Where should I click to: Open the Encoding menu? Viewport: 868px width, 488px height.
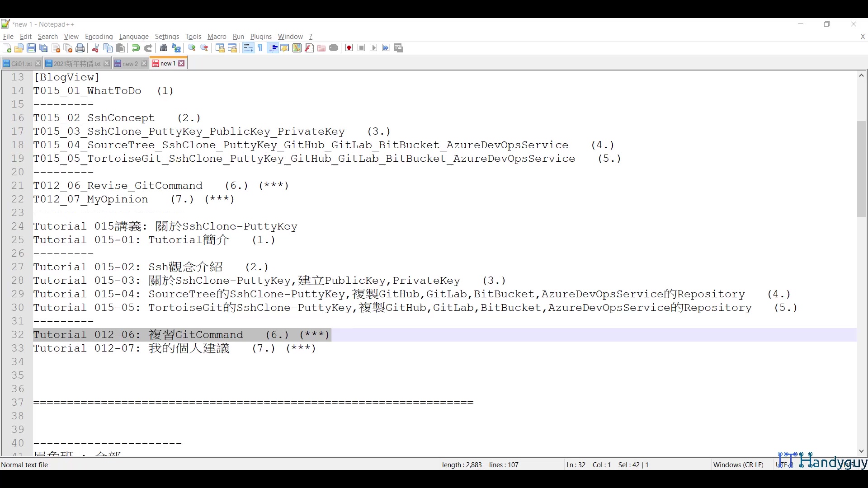point(99,37)
